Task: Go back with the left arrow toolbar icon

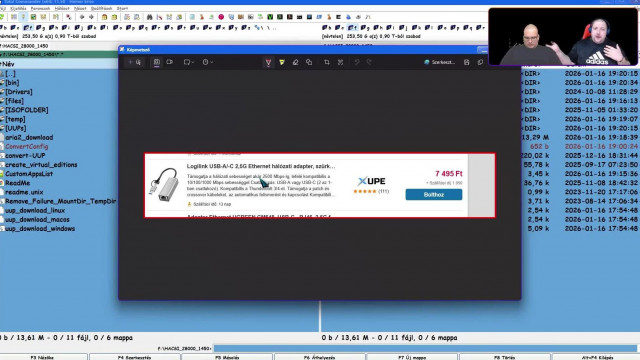Action: pos(82,17)
